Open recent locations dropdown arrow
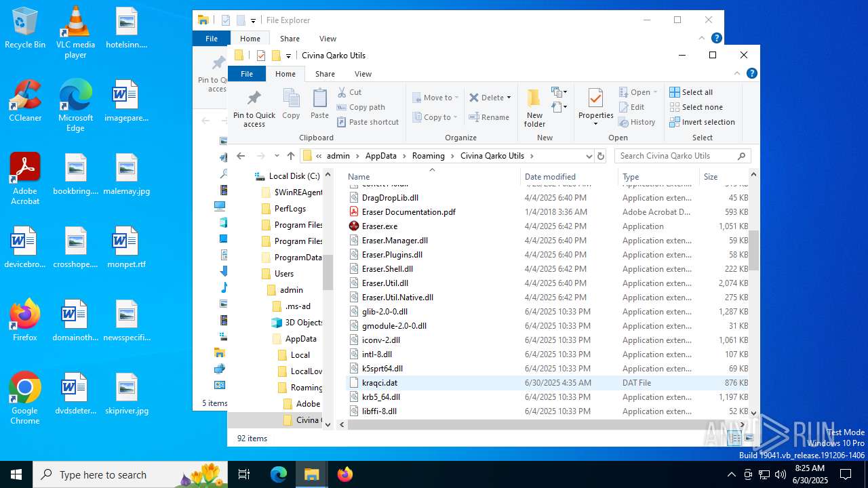Screen dimensions: 868x488 tap(276, 156)
